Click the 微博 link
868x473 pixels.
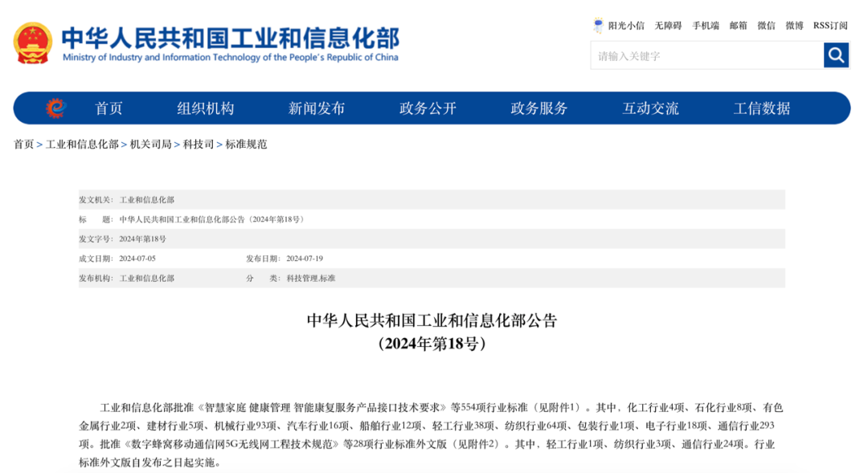[x=794, y=26]
